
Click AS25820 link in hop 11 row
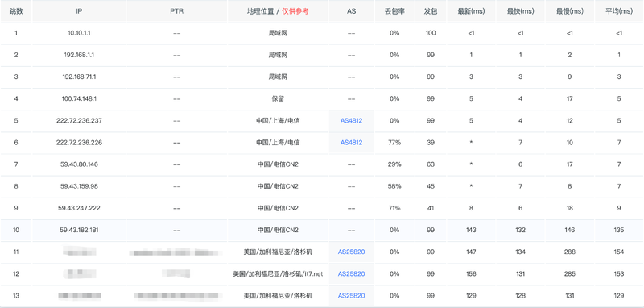[351, 252]
